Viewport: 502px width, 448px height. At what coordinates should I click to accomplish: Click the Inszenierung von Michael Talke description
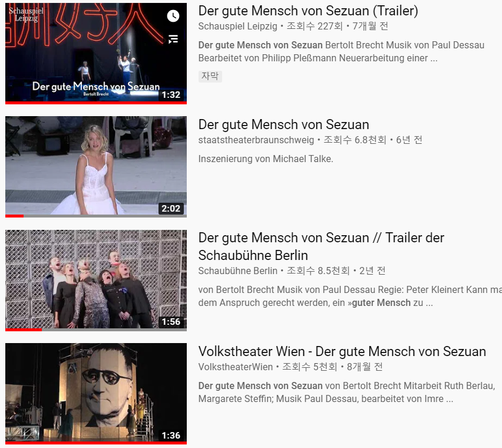point(266,159)
